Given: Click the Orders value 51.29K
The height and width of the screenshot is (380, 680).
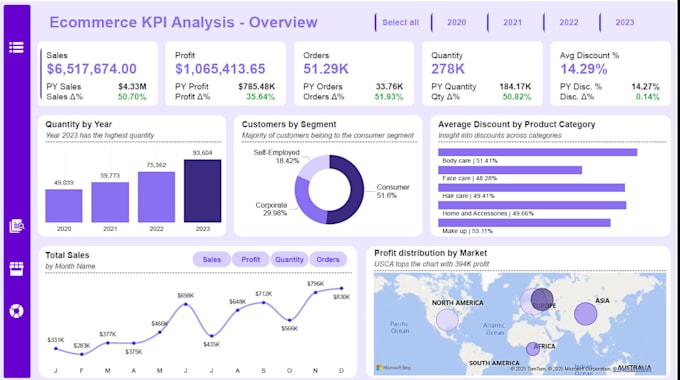Looking at the screenshot, I should click(326, 69).
